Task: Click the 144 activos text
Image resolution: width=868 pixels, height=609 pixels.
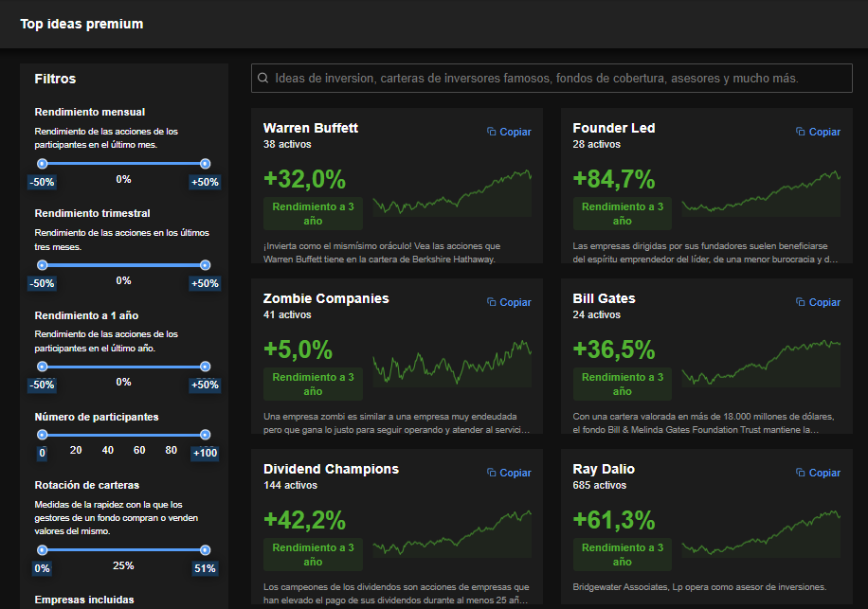Action: (290, 485)
